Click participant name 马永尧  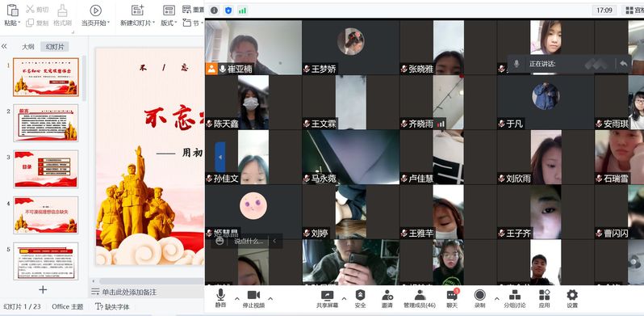click(324, 179)
